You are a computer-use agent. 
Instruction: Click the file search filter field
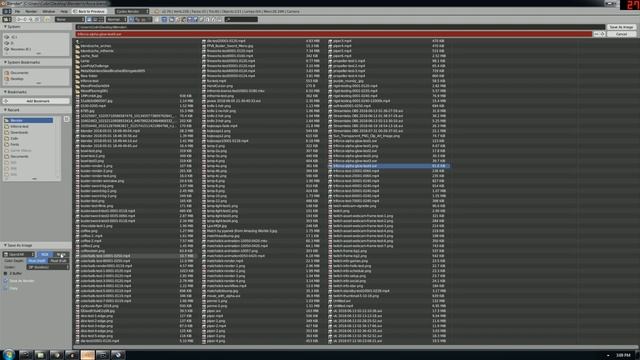point(241,19)
